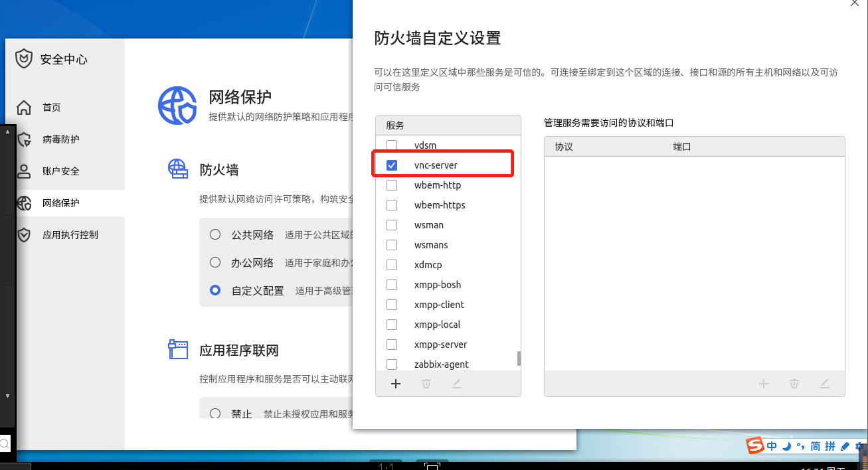868x470 pixels.
Task: Switch to 网络保护 network protection tab
Action: [x=60, y=203]
